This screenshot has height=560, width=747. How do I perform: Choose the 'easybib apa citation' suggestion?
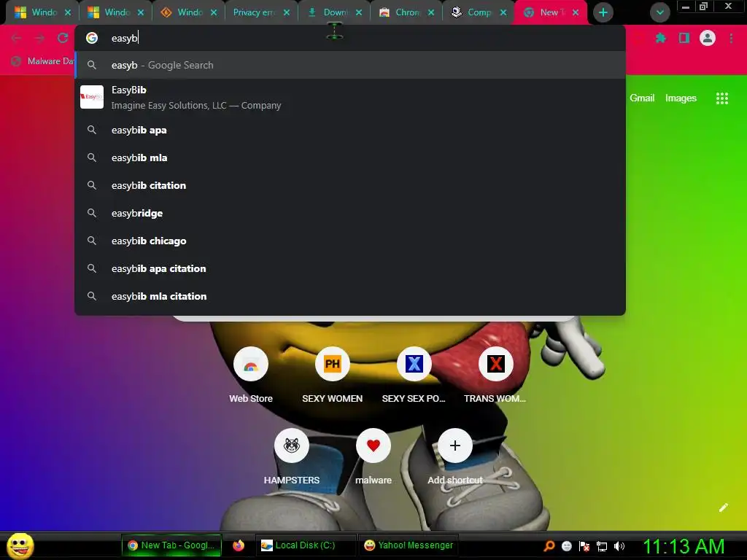pos(350,268)
